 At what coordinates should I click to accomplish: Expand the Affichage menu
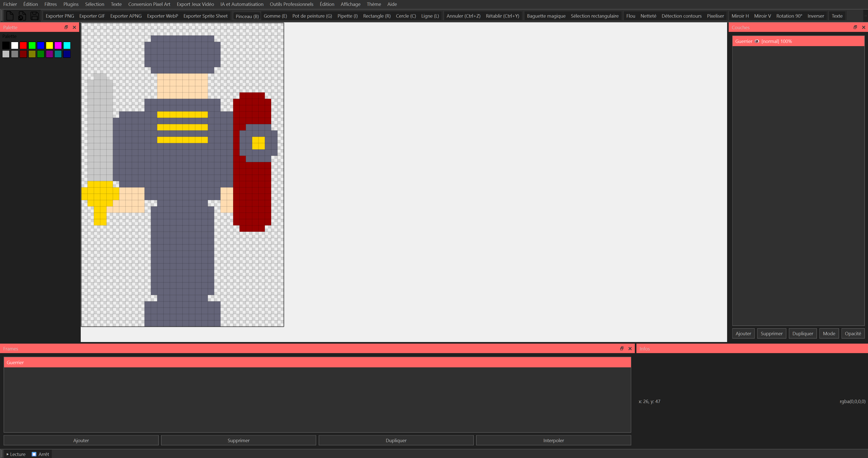point(350,4)
